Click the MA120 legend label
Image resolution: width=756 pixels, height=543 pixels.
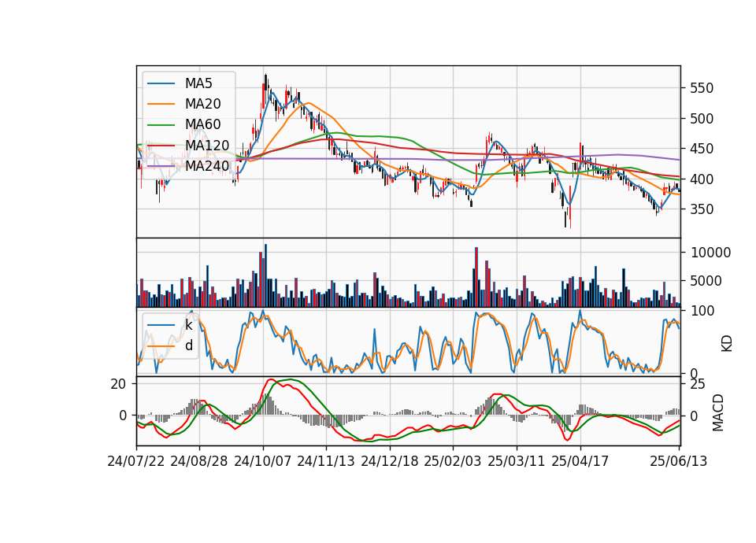tap(207, 145)
